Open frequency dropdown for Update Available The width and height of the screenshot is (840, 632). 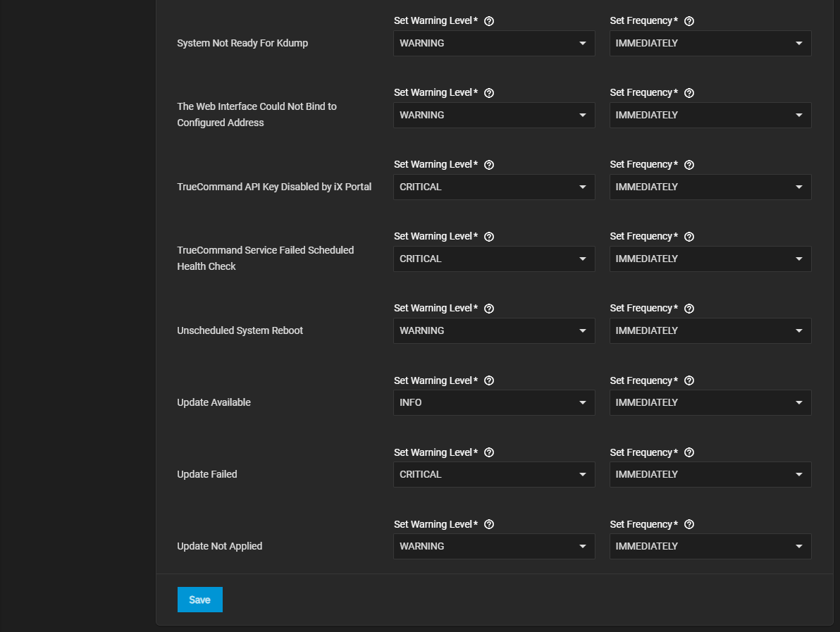tap(710, 403)
